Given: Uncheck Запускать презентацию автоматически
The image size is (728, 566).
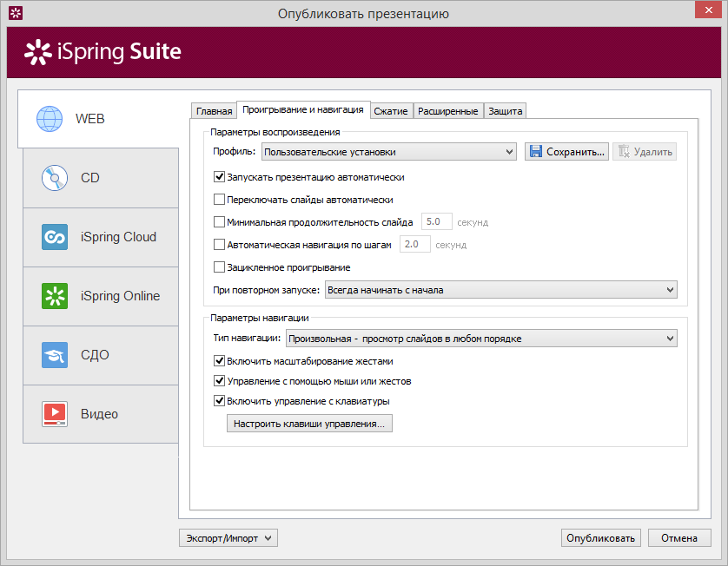Looking at the screenshot, I should pyautogui.click(x=219, y=177).
